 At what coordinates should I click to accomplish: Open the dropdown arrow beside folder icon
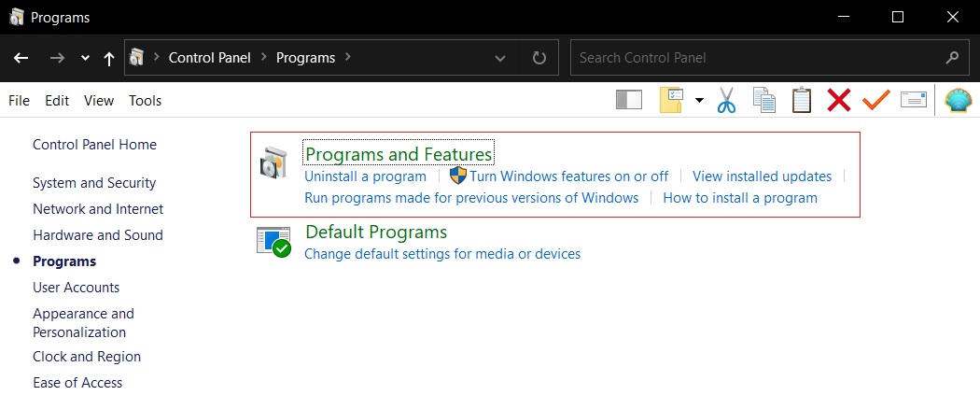point(699,100)
